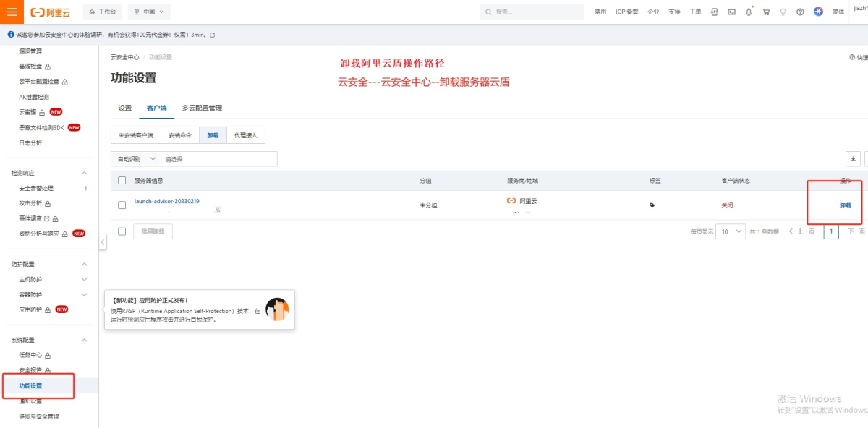The image size is (868, 428).
Task: Click the light bulb tips icon
Action: 783,12
